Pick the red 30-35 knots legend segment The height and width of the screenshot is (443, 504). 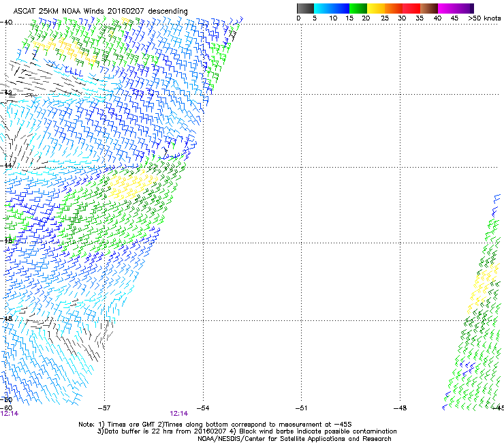tap(411, 8)
